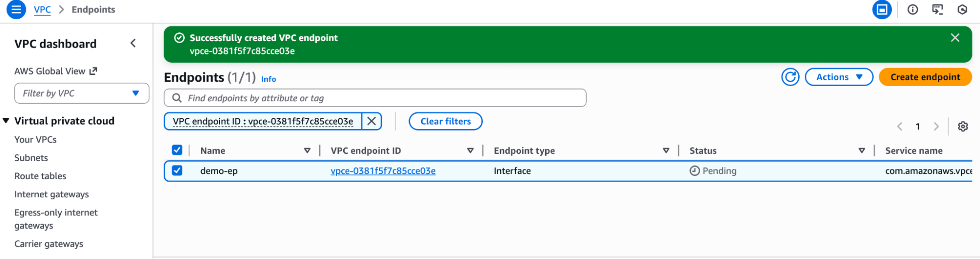Image resolution: width=980 pixels, height=259 pixels.
Task: Open the vpce-0381f5f7c85cce03e endpoint link
Action: [x=383, y=170]
